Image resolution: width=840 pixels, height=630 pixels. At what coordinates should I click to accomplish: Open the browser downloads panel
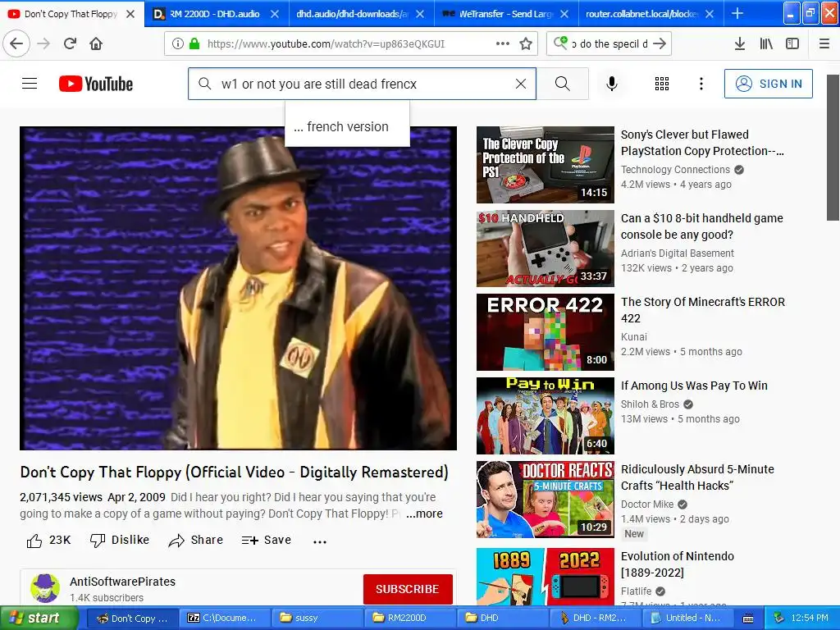pos(739,43)
